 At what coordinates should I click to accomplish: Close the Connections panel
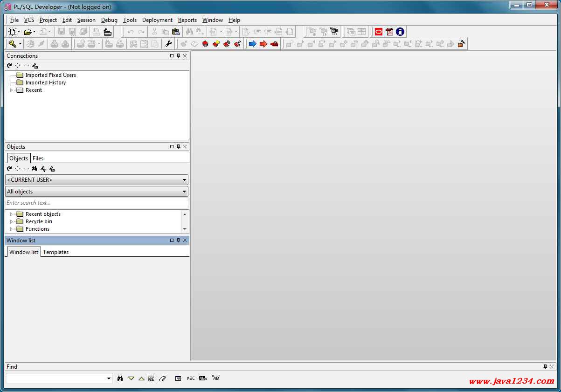pyautogui.click(x=185, y=55)
